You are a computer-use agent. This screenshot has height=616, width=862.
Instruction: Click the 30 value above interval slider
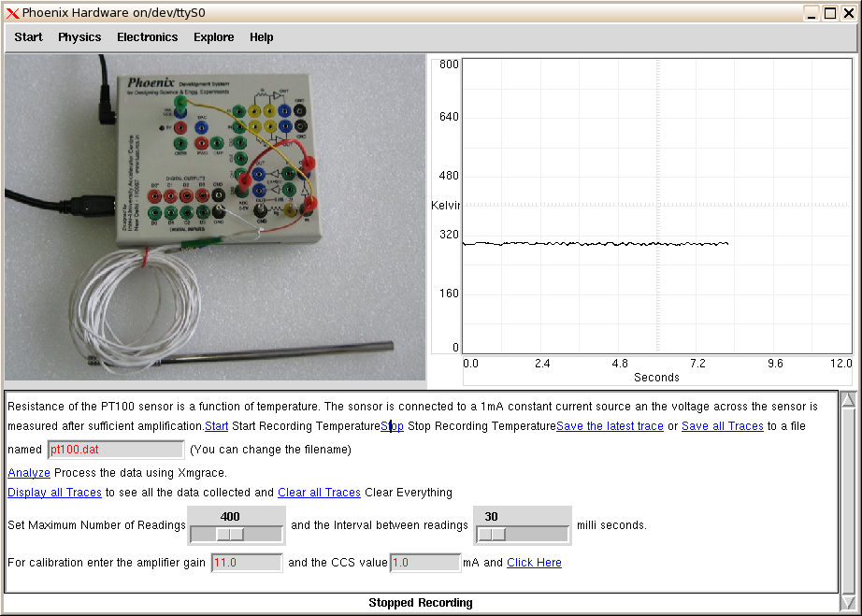(x=491, y=517)
